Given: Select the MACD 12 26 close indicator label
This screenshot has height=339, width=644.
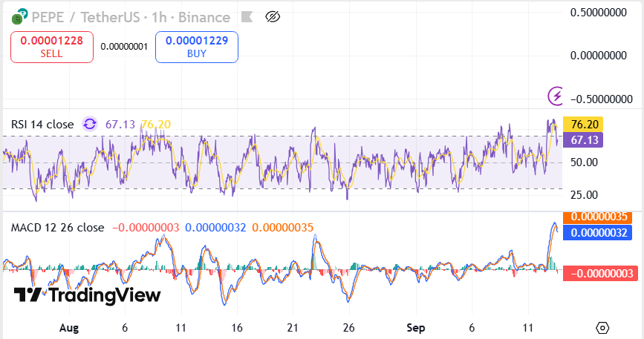Looking at the screenshot, I should coord(57,228).
